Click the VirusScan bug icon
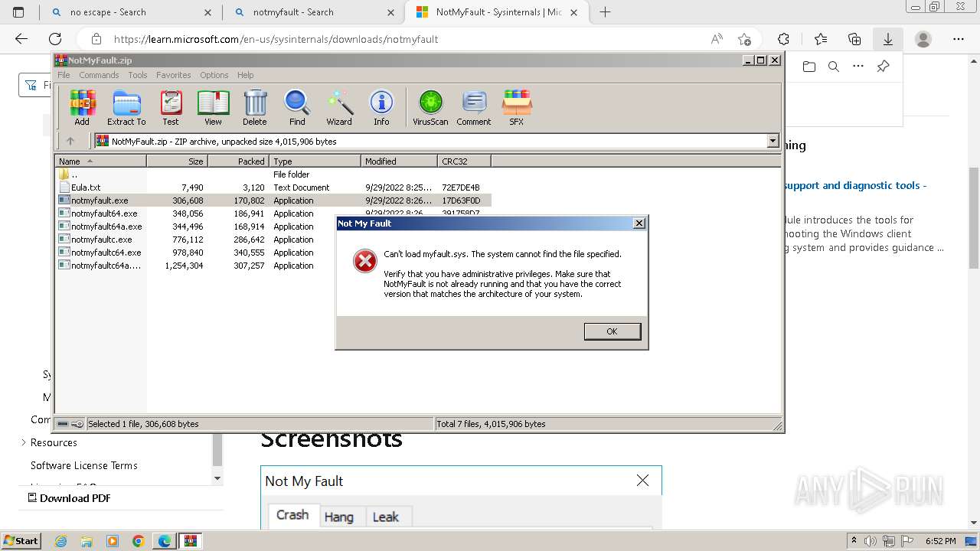 [430, 107]
